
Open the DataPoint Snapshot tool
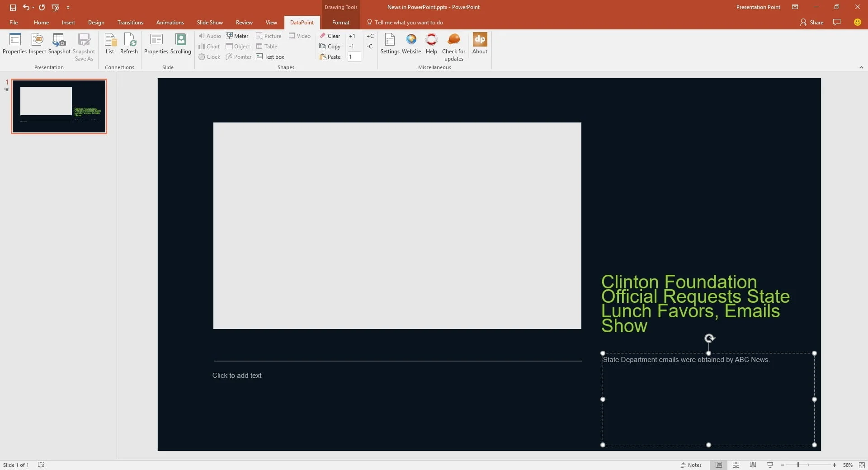click(59, 44)
